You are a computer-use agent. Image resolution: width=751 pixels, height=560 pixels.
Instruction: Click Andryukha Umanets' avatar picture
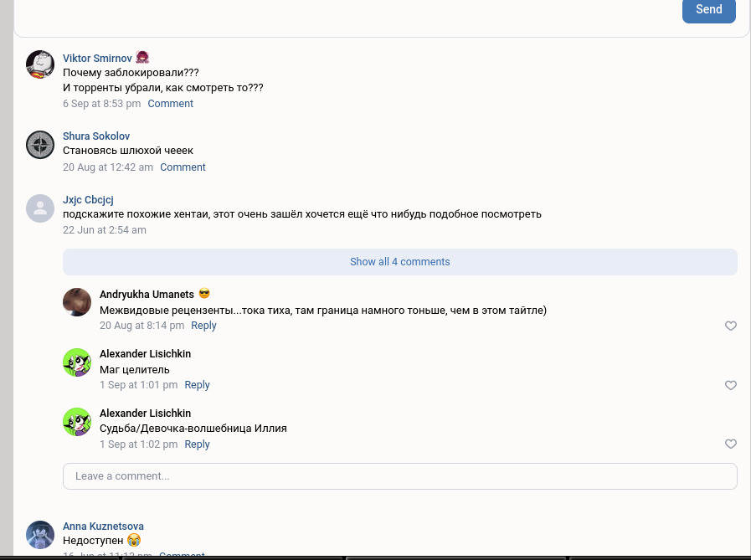click(77, 302)
